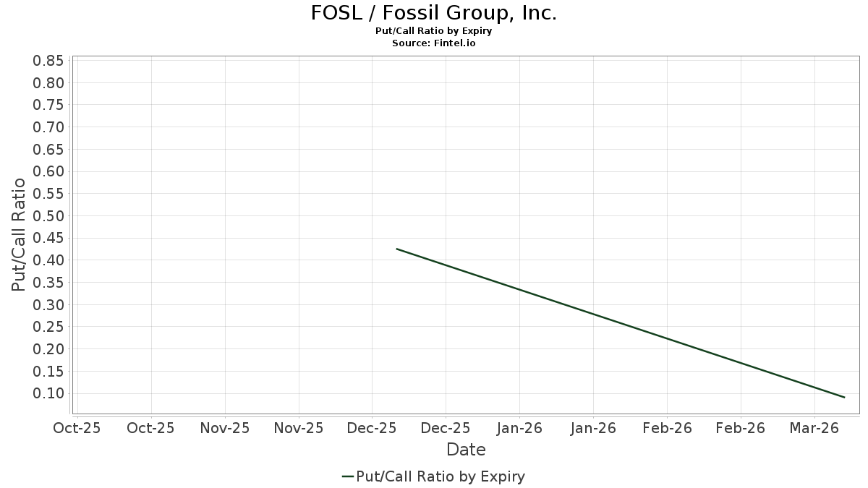The image size is (868, 488).
Task: Click the 0.25 y-axis tick label
Action: pyautogui.click(x=49, y=327)
